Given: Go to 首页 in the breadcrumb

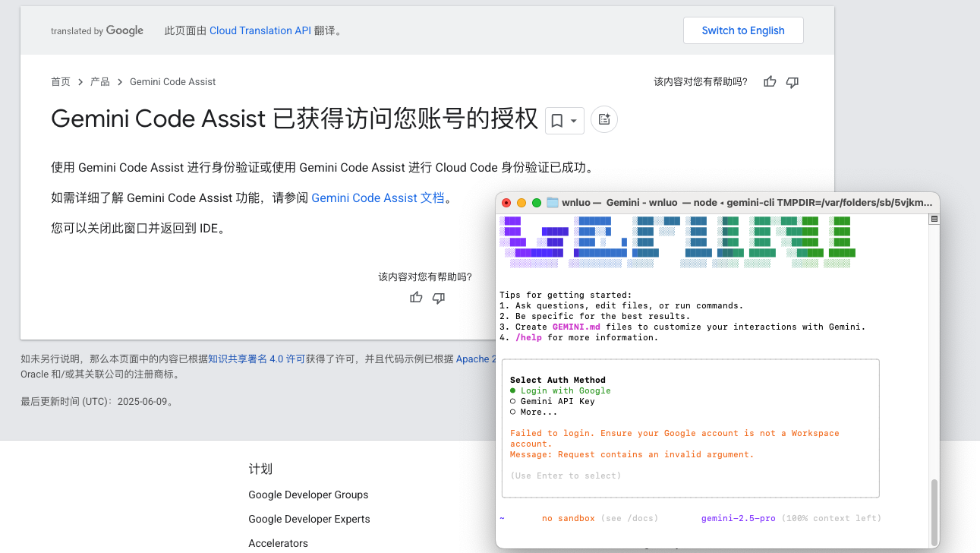Looking at the screenshot, I should tap(61, 81).
